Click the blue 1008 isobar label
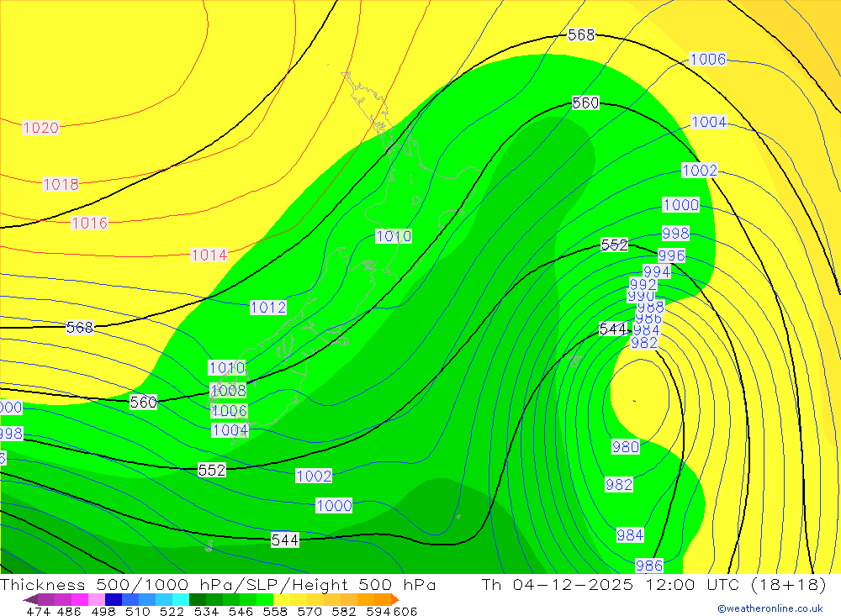Screen dimensions: 841x616 [229, 390]
